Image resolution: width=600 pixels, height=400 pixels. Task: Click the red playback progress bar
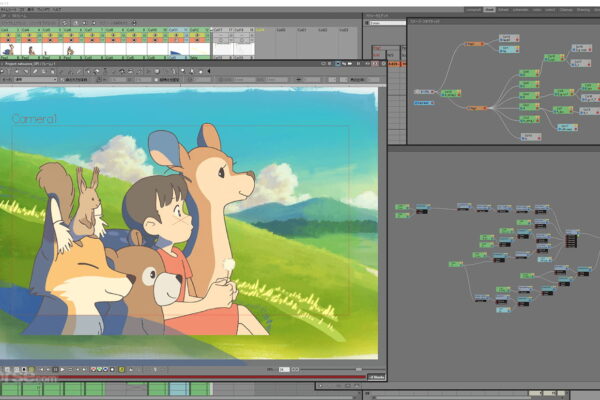183,377
